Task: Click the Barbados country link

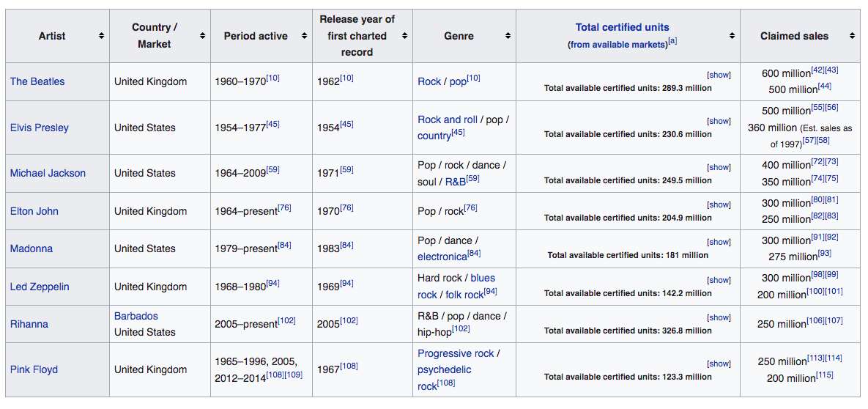Action: pos(136,316)
